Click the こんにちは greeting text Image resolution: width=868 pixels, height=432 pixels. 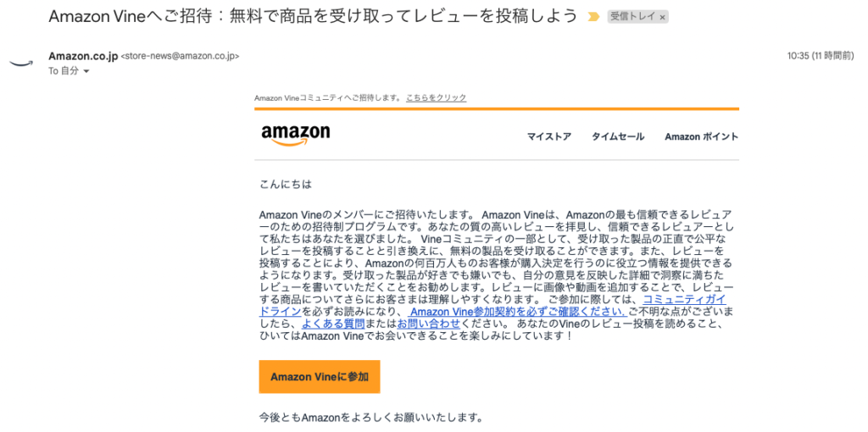click(x=279, y=183)
